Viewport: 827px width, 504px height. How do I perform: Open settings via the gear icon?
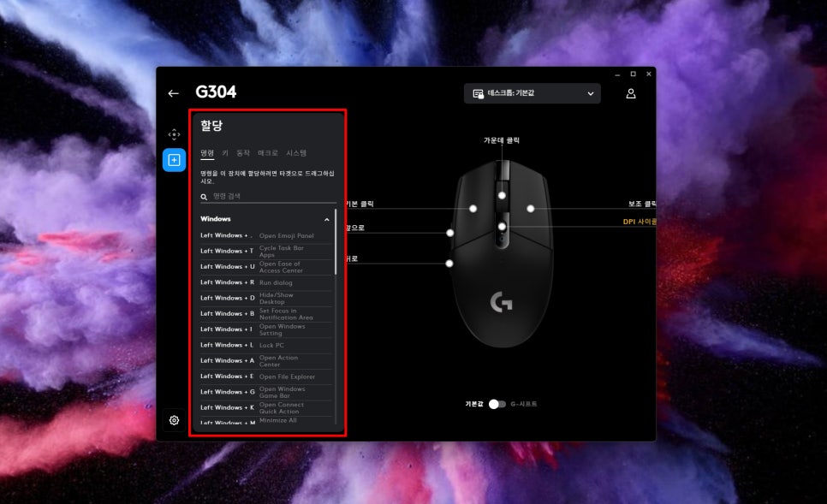[174, 420]
